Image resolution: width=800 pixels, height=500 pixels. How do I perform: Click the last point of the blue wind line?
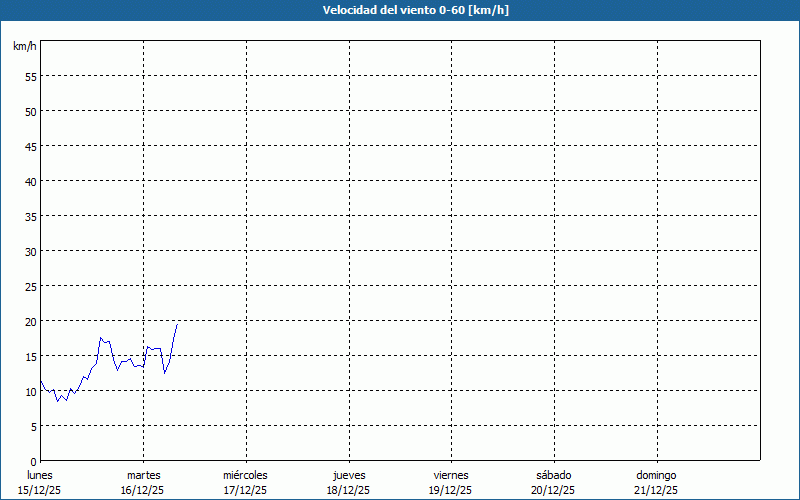click(x=177, y=324)
